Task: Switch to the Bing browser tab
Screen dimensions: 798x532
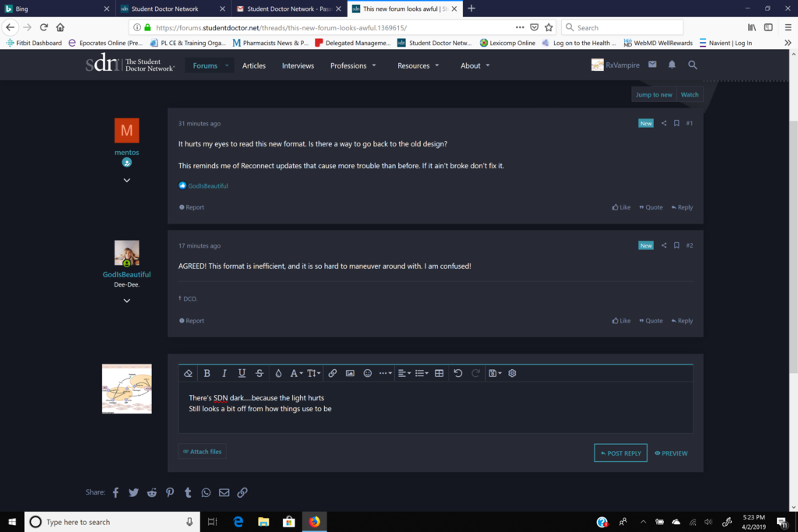Action: pos(58,9)
